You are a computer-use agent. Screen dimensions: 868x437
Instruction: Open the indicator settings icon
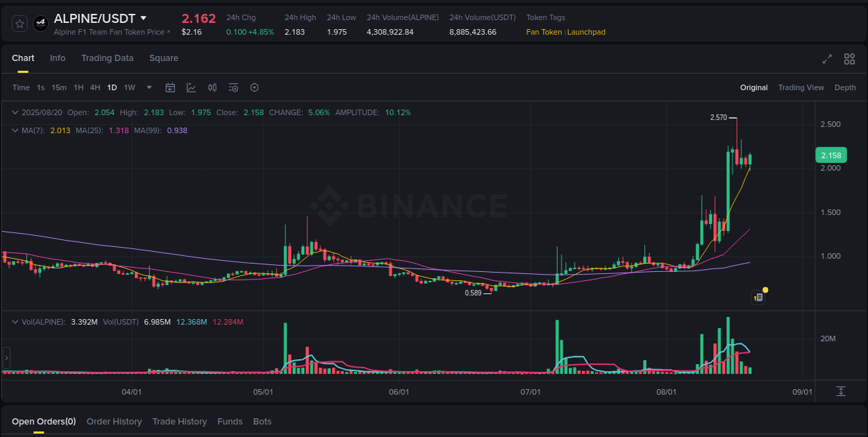[x=233, y=87]
